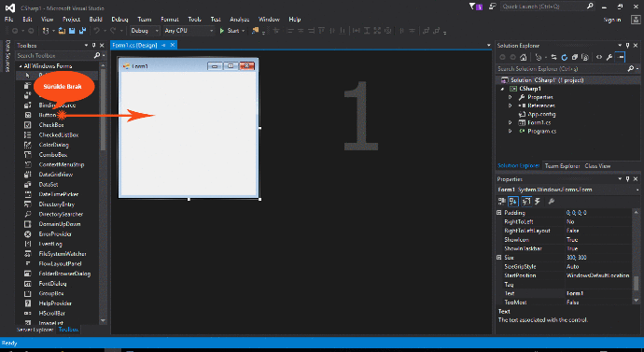Click the Start debugging play icon
Viewport: 644px width, 352px height.
click(222, 31)
